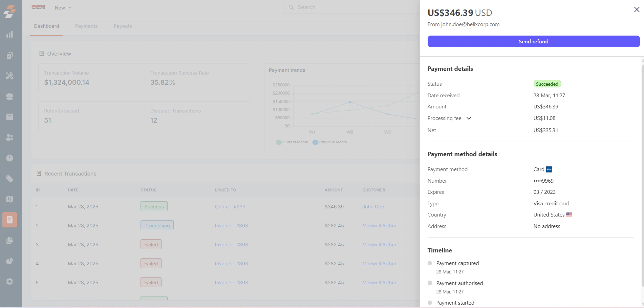The height and width of the screenshot is (308, 644).
Task: Select the highlighted calculator sidebar icon
Action: click(9, 220)
